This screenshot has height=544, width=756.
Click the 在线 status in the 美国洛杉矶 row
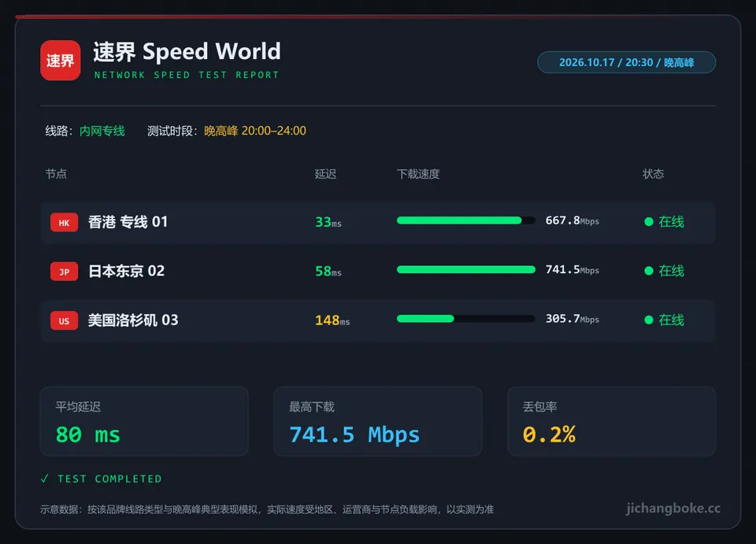671,320
